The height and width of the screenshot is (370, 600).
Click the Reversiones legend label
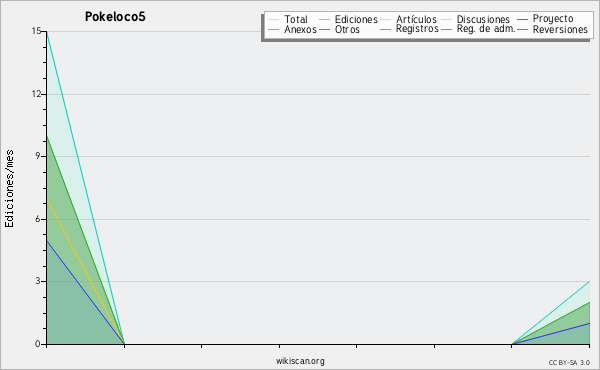coord(560,29)
